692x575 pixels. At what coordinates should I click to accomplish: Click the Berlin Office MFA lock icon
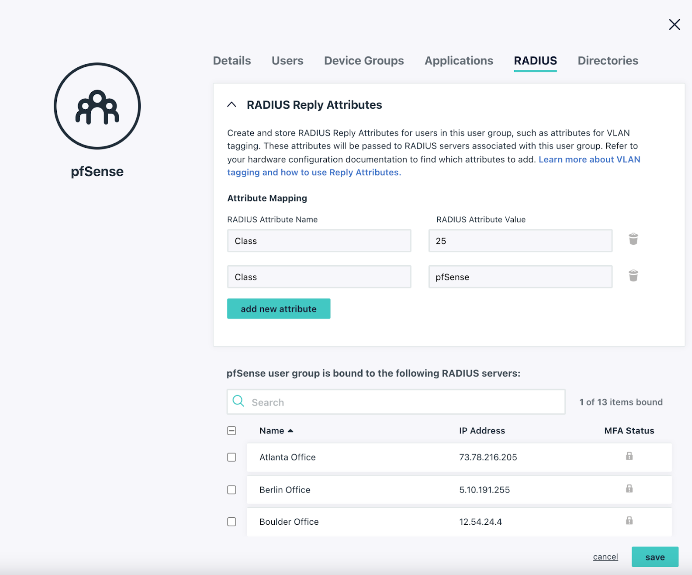[629, 489]
